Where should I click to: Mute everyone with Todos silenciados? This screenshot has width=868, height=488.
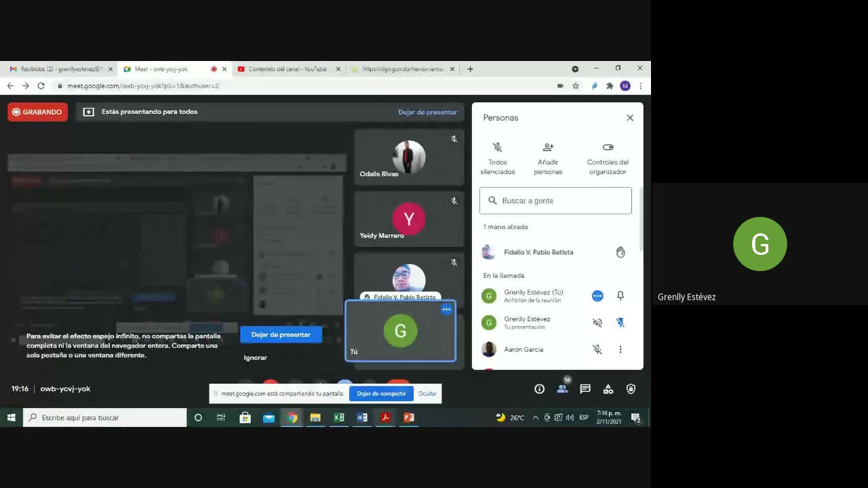click(x=497, y=158)
